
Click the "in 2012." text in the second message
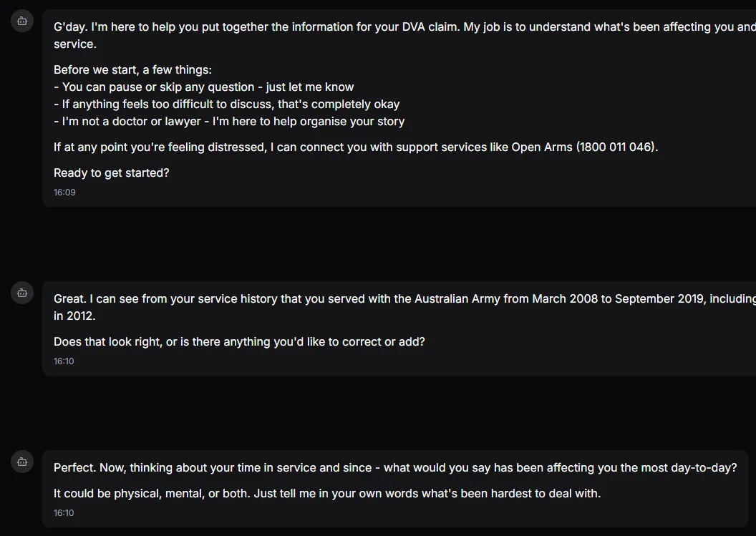click(x=74, y=316)
